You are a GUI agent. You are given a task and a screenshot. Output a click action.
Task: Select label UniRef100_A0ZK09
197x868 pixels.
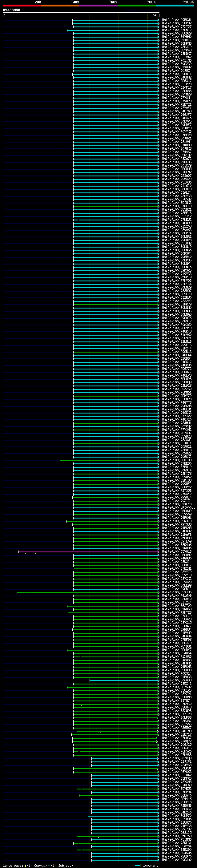point(177,758)
